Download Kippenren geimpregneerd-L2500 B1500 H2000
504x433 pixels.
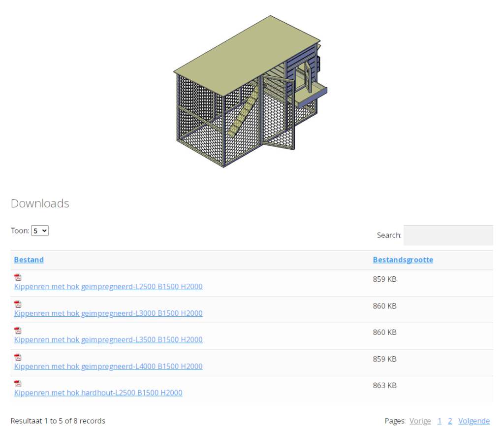click(108, 287)
